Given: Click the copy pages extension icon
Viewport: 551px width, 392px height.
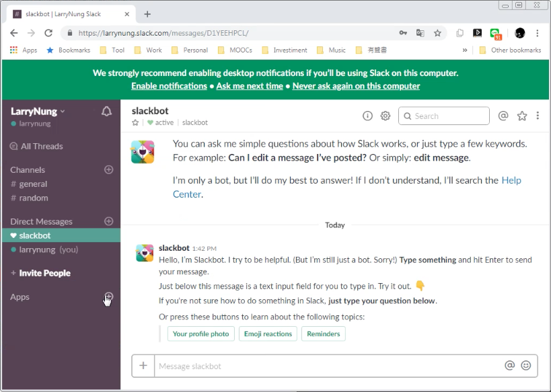Looking at the screenshot, I should (460, 33).
